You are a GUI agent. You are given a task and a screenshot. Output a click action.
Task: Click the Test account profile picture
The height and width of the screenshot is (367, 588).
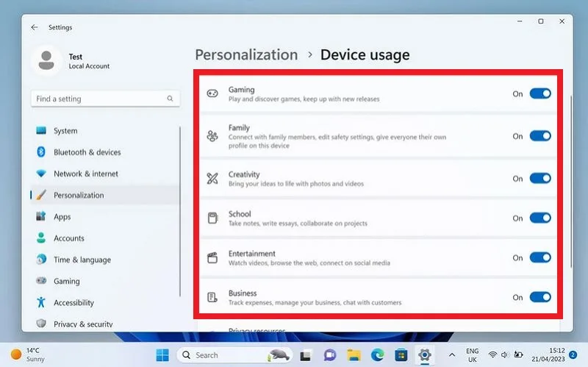(x=46, y=61)
